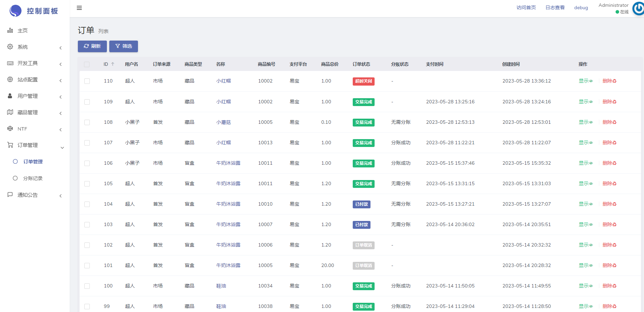Delete order 109 using its 删除 icon
Image resolution: width=644 pixels, height=312 pixels.
[x=615, y=102]
